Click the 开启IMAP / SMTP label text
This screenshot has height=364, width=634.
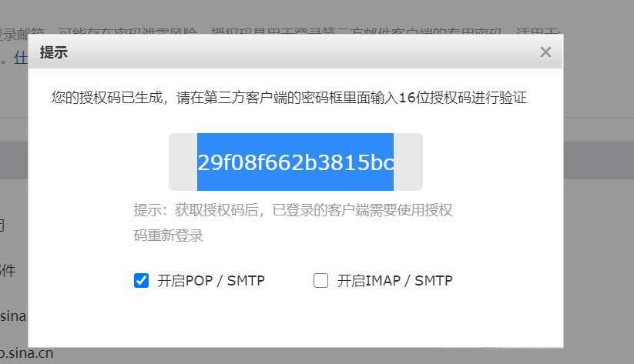[395, 280]
